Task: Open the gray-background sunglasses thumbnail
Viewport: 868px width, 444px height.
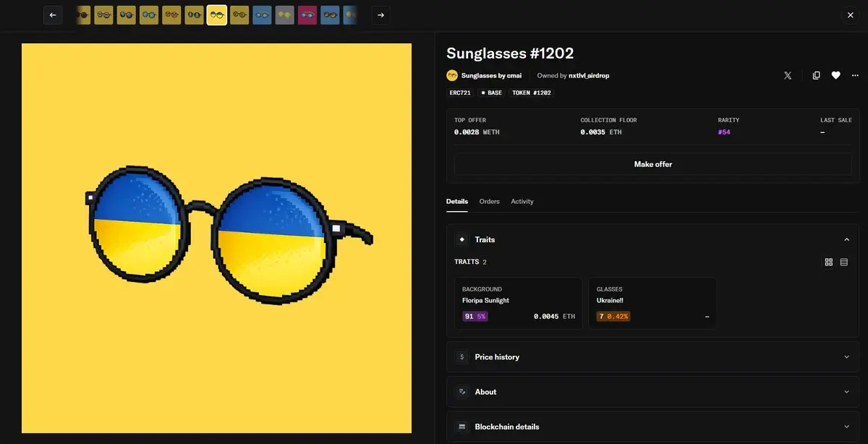Action: 285,15
